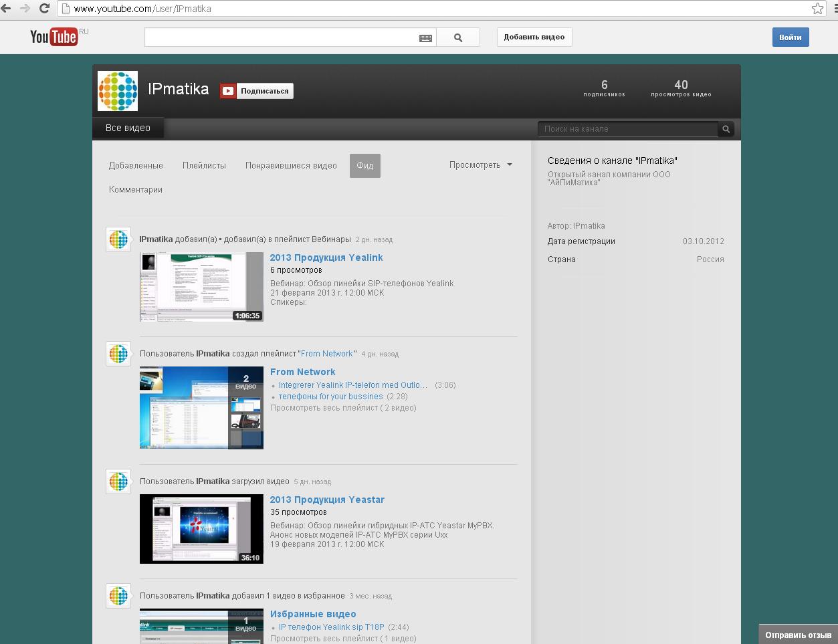Expand the Просмотреть dropdown
Screen dimensions: 838x644
click(480, 165)
